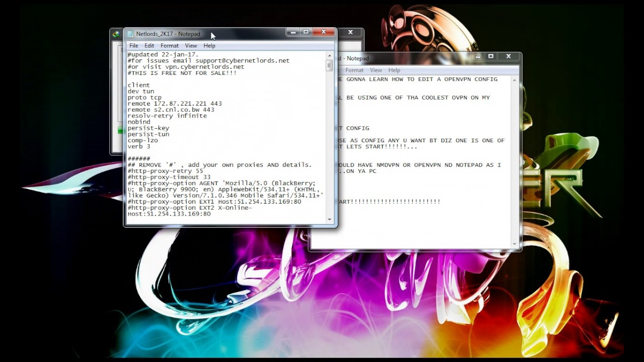Click the 'vpn.cybernetlords.net' line
The width and height of the screenshot is (644, 362).
coord(186,66)
